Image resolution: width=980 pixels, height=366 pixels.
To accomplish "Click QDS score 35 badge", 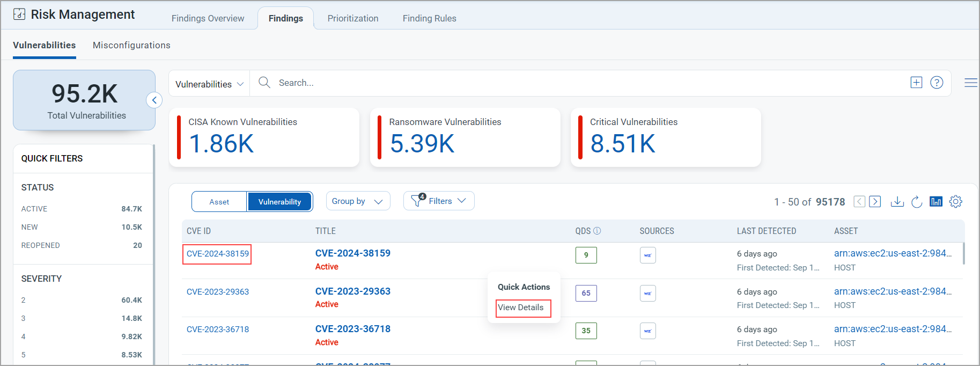I will tap(586, 331).
